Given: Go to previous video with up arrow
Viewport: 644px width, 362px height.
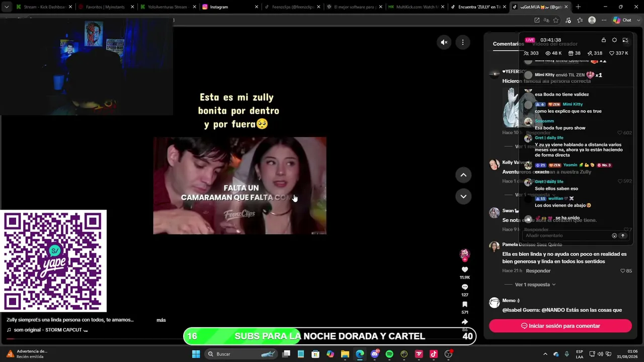Looking at the screenshot, I should [x=463, y=175].
